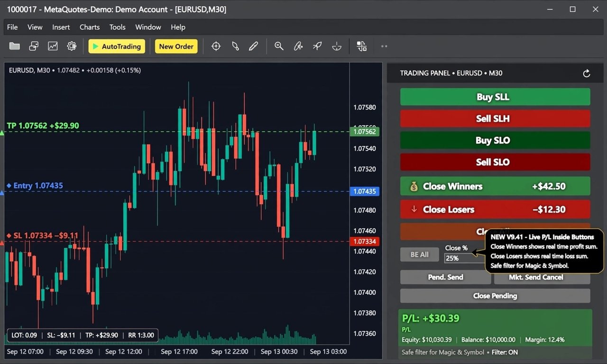The width and height of the screenshot is (607, 364).
Task: Select the crosshair tool
Action: 216,46
